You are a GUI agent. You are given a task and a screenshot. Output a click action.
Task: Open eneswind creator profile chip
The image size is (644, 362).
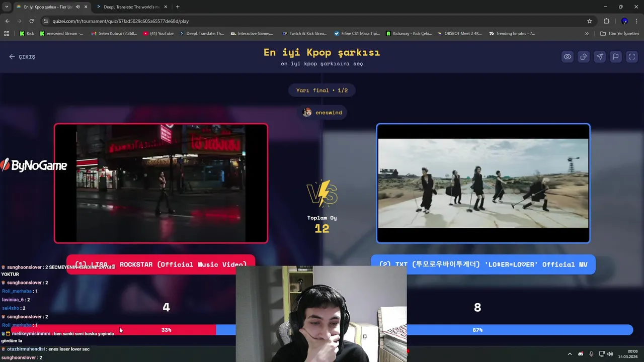(322, 113)
